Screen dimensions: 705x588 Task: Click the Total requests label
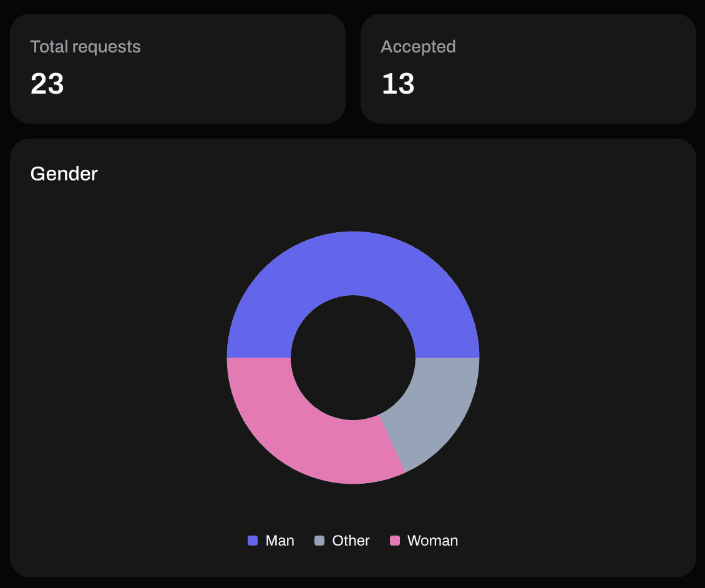85,47
